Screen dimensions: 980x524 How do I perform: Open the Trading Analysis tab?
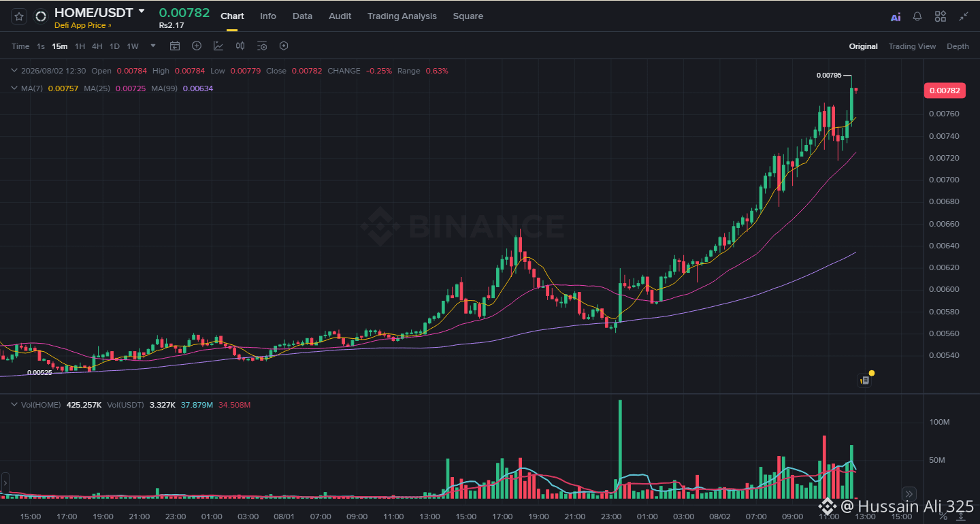pos(402,16)
